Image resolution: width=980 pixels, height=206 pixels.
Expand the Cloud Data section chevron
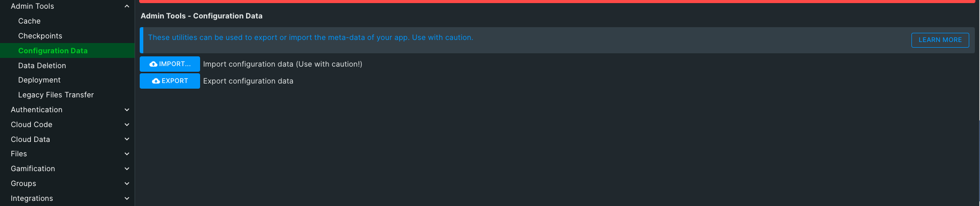[x=127, y=139]
